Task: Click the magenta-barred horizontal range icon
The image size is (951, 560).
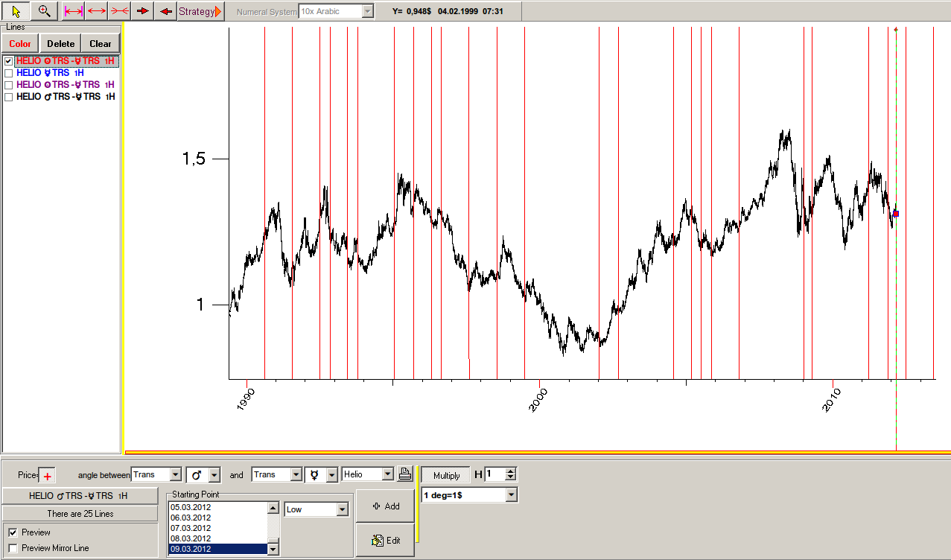Action: pyautogui.click(x=73, y=11)
